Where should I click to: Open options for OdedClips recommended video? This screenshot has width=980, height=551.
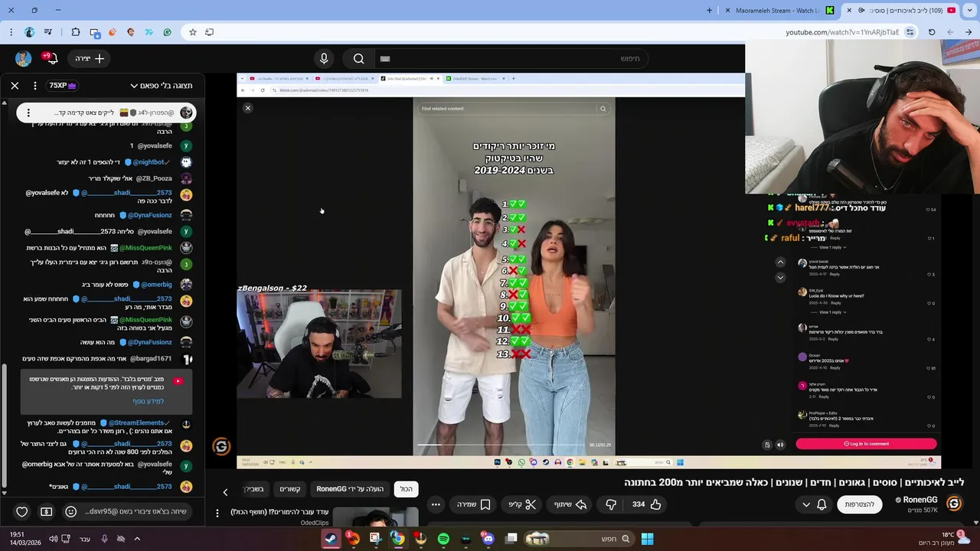pyautogui.click(x=217, y=513)
